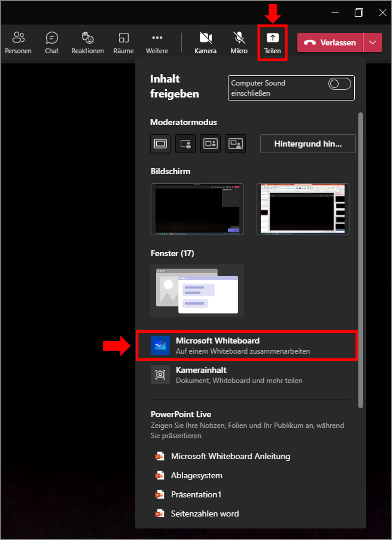This screenshot has height=540, width=392.
Task: Click PowerPoint icon beside Ablagesystem
Action: (159, 475)
